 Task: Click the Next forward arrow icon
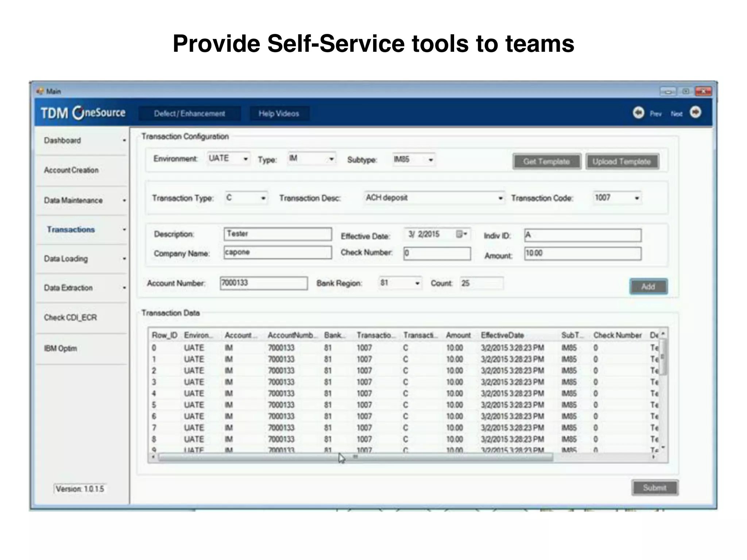click(x=696, y=112)
